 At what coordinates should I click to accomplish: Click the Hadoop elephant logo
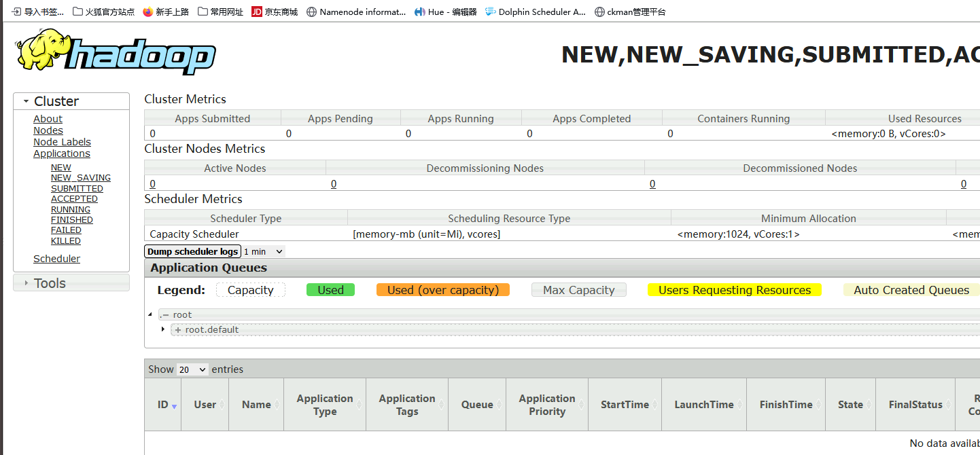(x=114, y=52)
